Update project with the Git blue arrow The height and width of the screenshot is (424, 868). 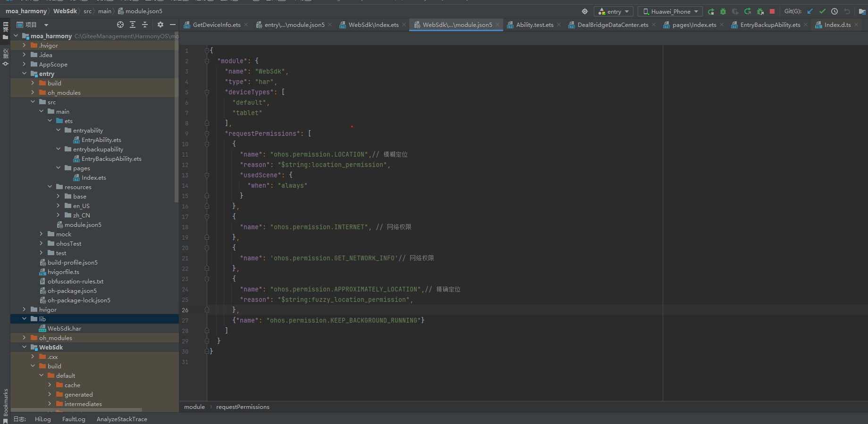[810, 11]
